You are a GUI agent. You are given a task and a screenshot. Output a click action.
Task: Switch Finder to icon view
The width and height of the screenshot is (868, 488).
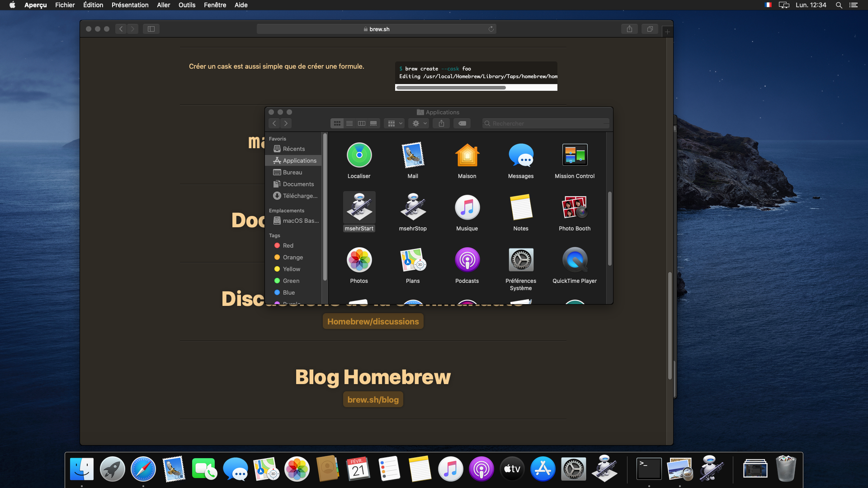coord(337,123)
